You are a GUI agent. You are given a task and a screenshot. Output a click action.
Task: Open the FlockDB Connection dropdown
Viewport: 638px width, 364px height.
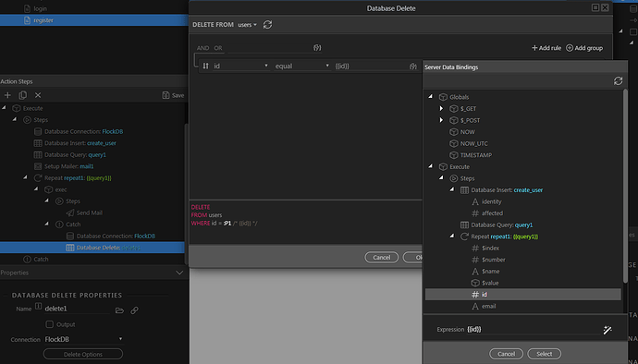pos(83,339)
